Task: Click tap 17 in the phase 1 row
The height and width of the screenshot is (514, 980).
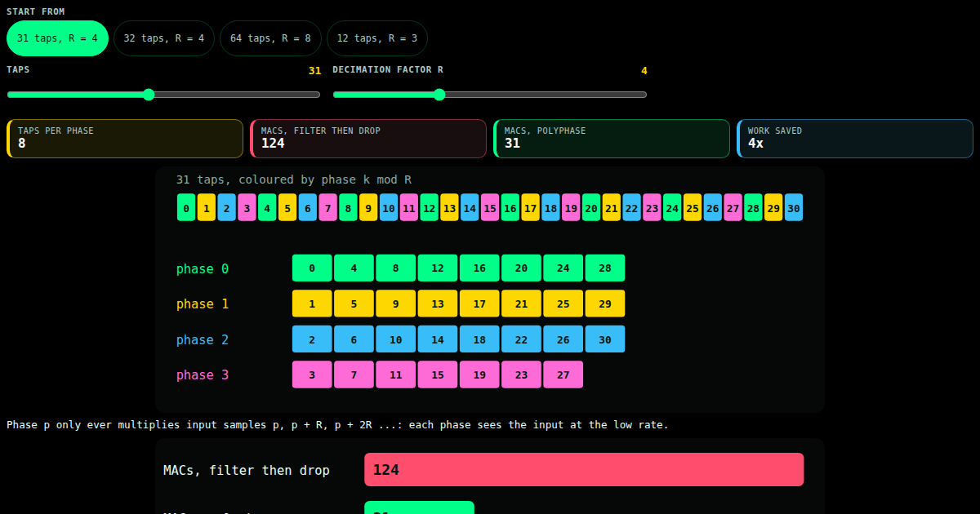Action: (479, 304)
